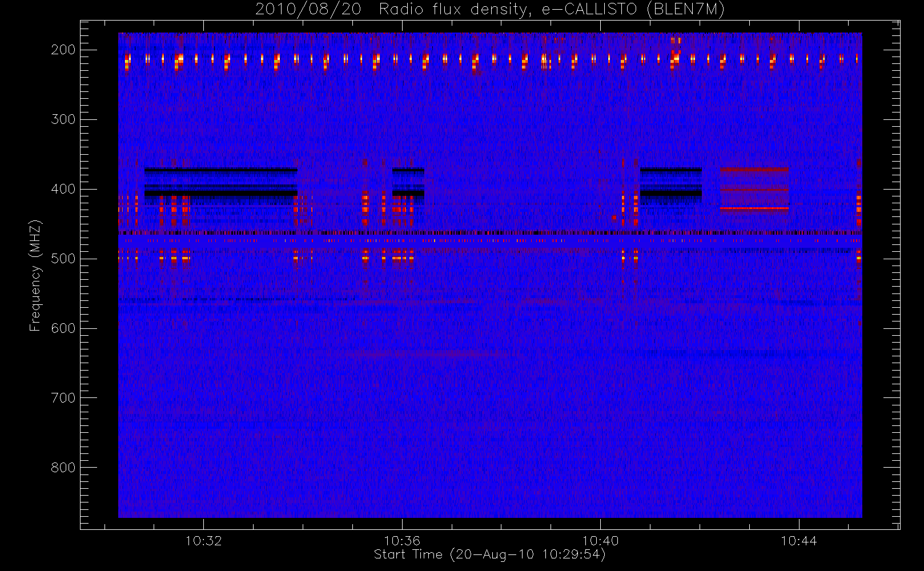Click the 400 frequency tick label
Screen dimensions: 924x571
[x=63, y=189]
